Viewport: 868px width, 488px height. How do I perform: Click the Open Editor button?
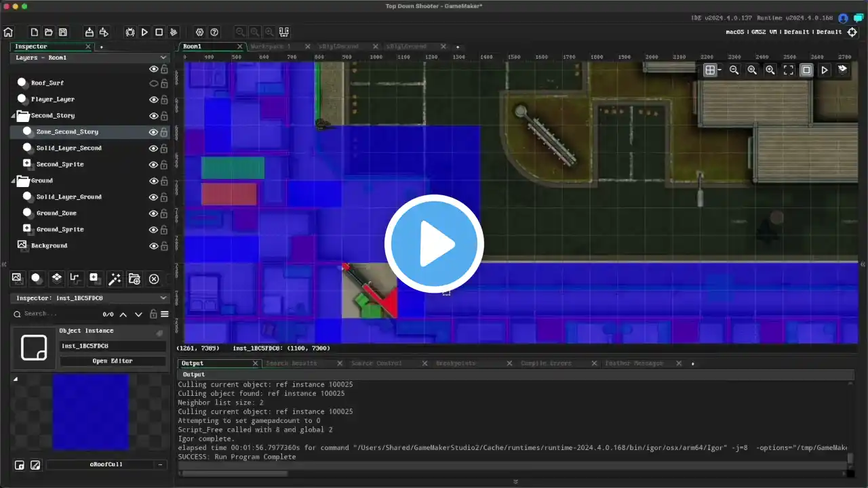point(113,361)
